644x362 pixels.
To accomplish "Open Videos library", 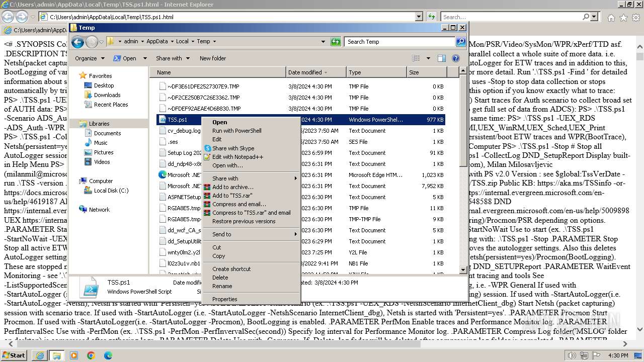I will (102, 162).
